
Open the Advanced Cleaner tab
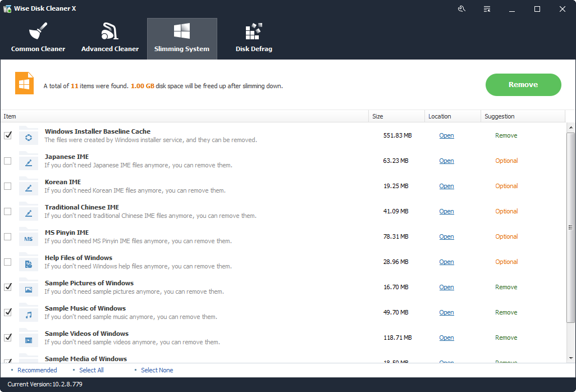point(110,39)
